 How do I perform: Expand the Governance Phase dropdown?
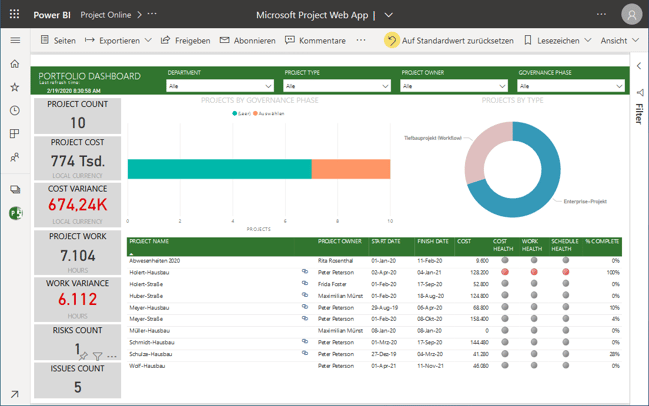click(571, 86)
